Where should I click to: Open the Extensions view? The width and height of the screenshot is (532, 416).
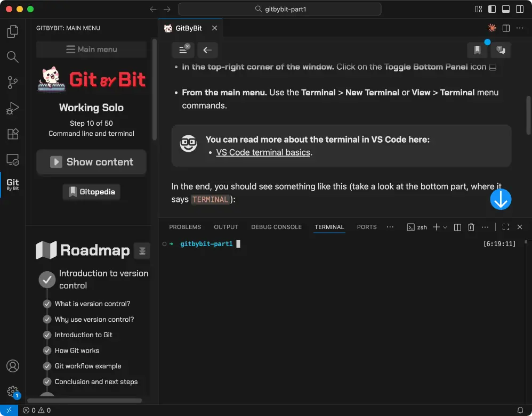(x=12, y=134)
